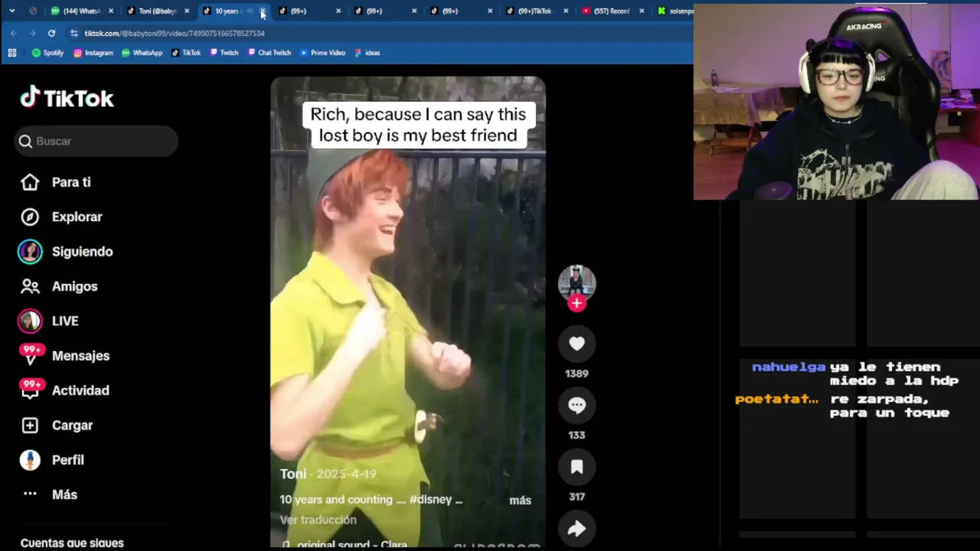Click 'Ver traducción' under the caption
Image resolution: width=980 pixels, height=551 pixels.
(x=318, y=520)
